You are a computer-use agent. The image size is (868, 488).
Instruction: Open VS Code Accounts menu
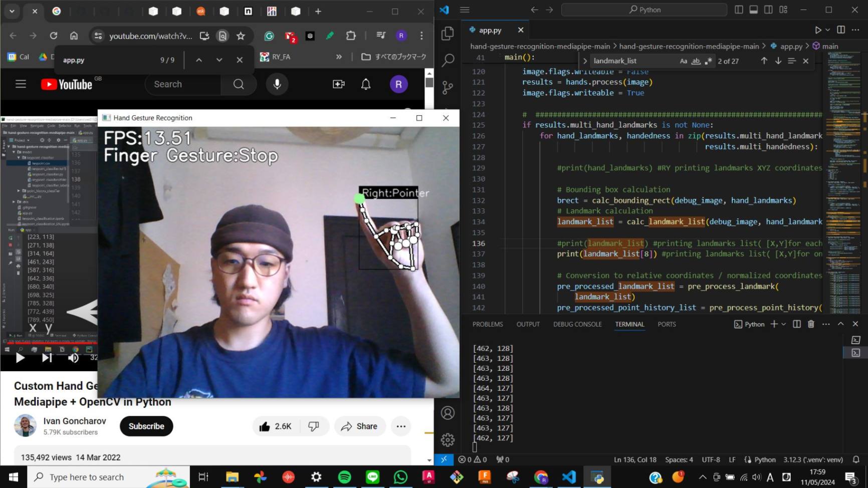pyautogui.click(x=448, y=413)
